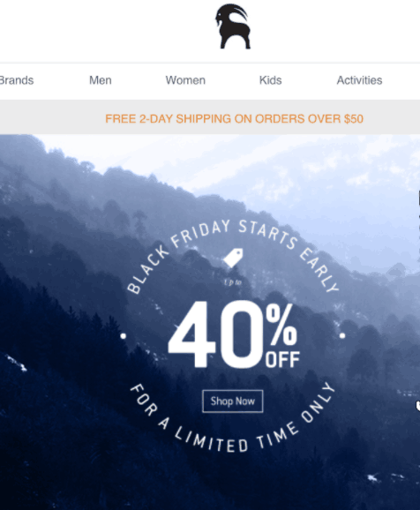
Task: Click the right white dot on circle badge
Action: coord(342,335)
